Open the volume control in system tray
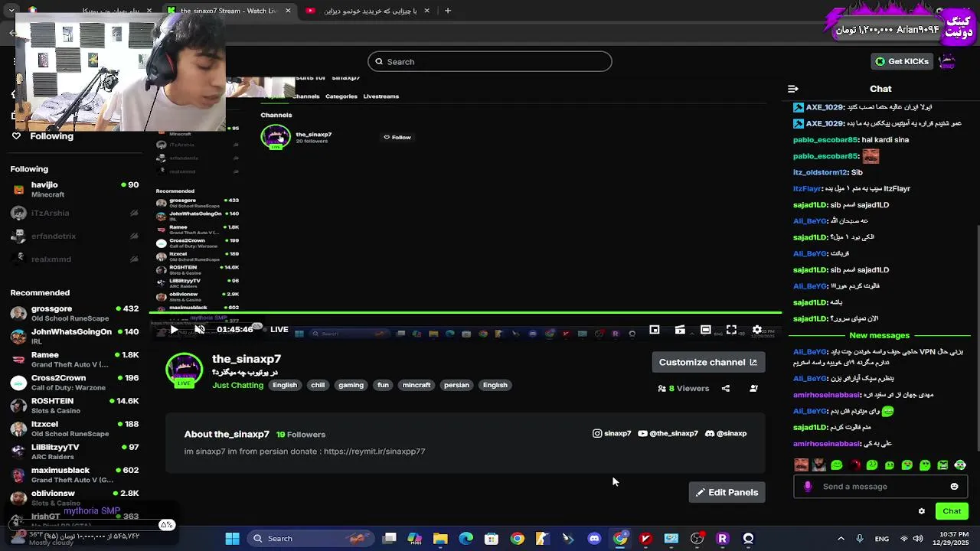 click(x=920, y=538)
